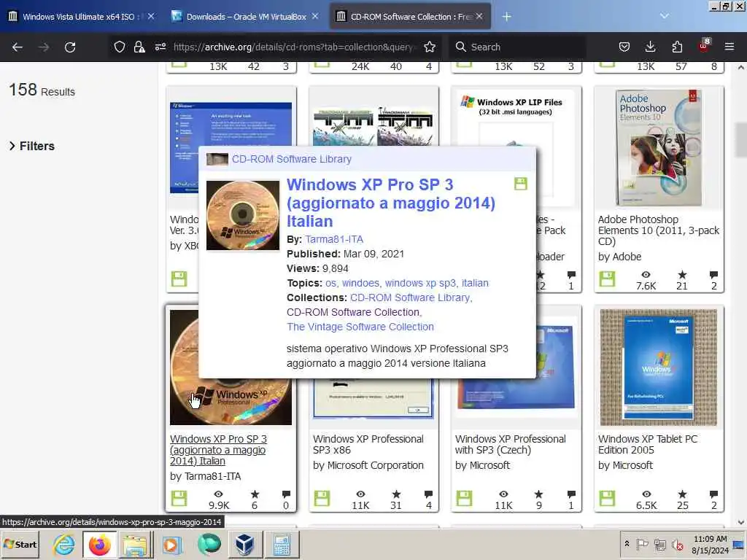Image resolution: width=747 pixels, height=560 pixels.
Task: Click the volume muted tray icon
Action: [677, 544]
